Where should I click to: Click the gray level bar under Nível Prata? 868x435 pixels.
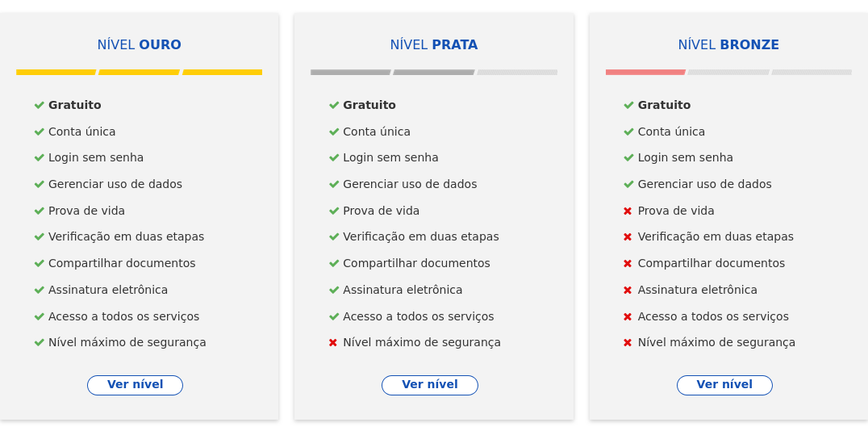click(x=392, y=72)
